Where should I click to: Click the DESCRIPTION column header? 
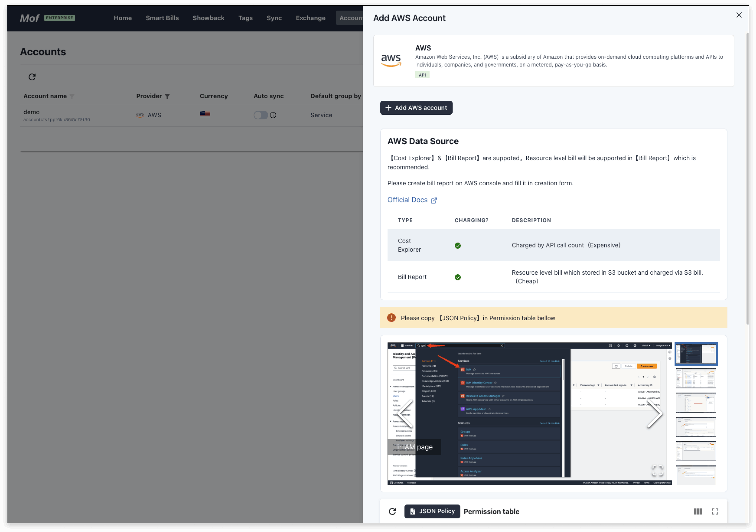coord(531,220)
